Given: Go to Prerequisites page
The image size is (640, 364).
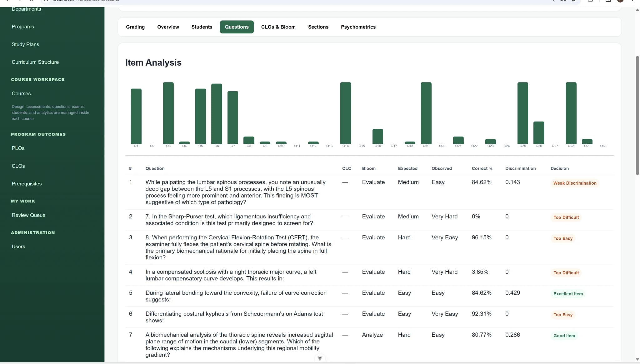Looking at the screenshot, I should (27, 184).
